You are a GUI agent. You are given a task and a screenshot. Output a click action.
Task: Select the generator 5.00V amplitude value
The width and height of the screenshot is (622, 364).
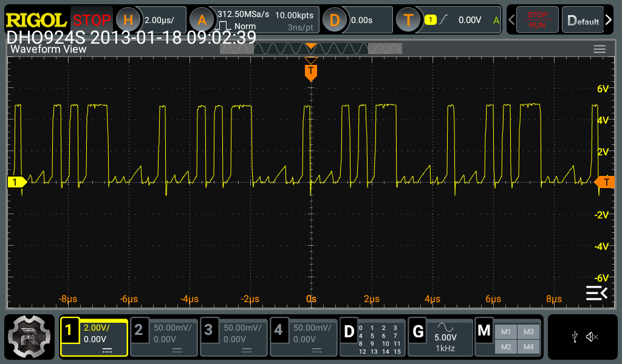click(445, 337)
